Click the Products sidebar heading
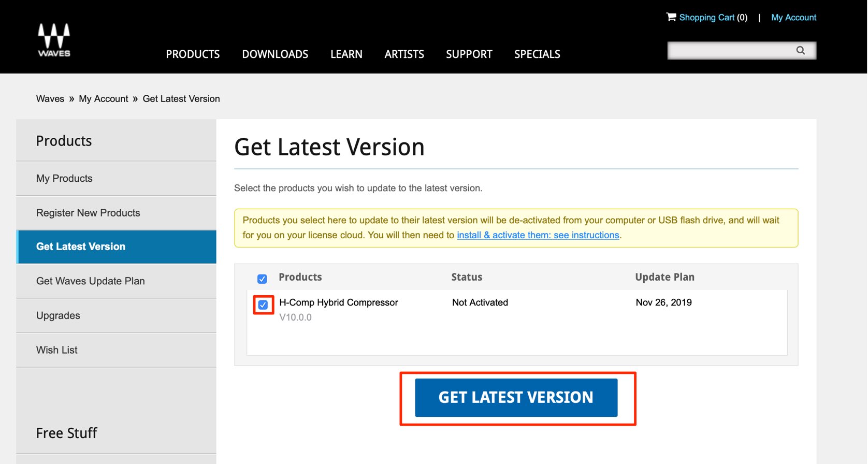 pyautogui.click(x=64, y=141)
